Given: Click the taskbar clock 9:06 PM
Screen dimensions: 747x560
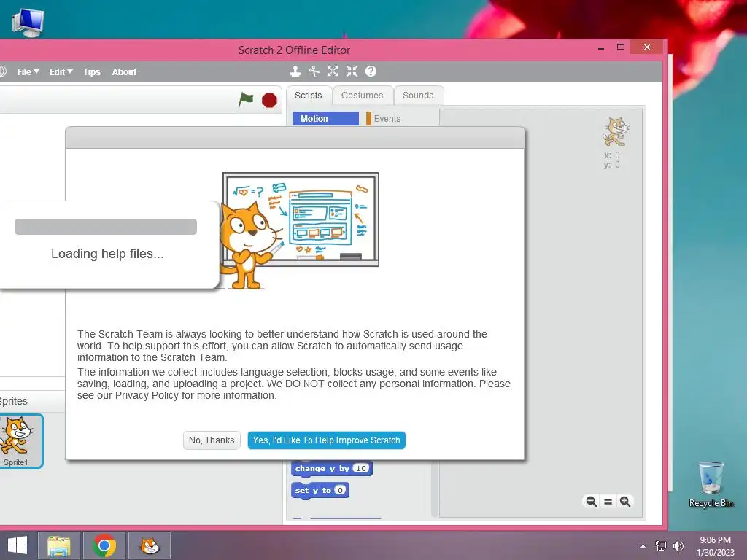Looking at the screenshot, I should pos(716,540).
